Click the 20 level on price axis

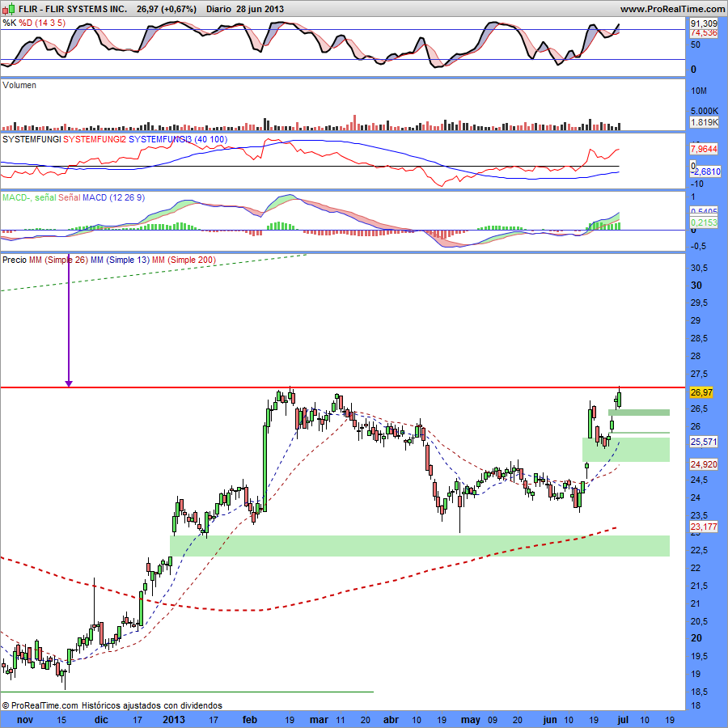[x=696, y=638]
